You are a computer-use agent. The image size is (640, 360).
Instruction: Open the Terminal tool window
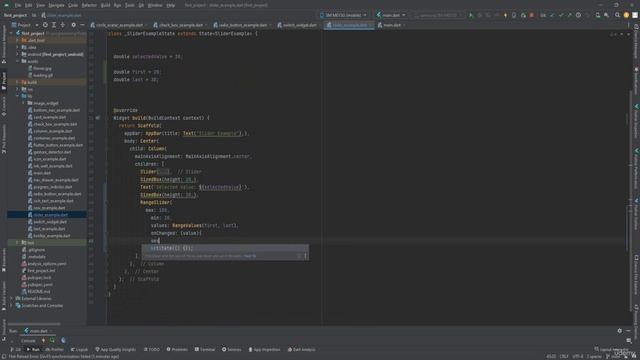click(205, 349)
